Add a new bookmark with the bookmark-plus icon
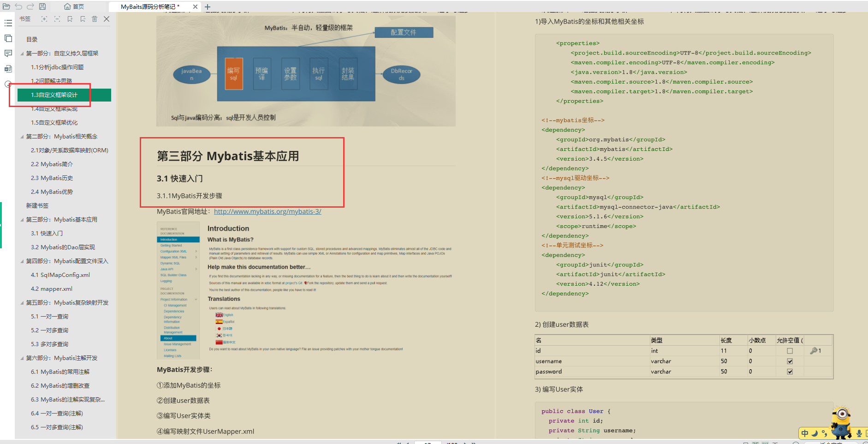 [x=70, y=19]
